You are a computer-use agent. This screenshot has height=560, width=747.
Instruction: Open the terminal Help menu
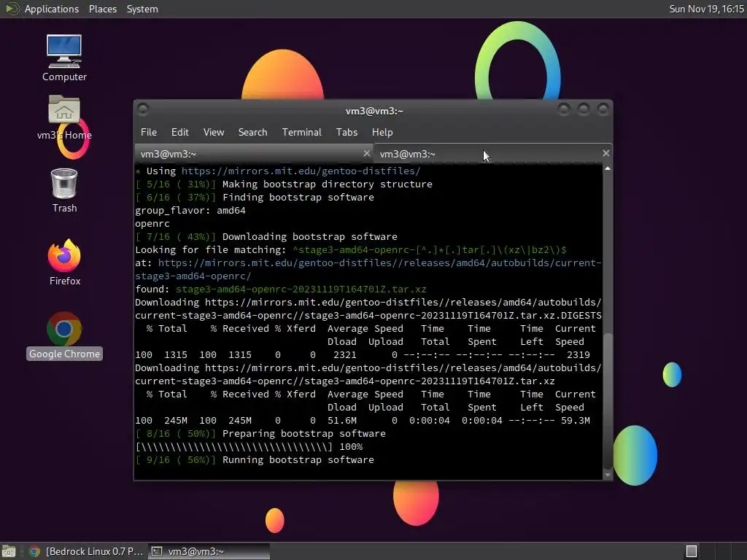click(382, 133)
